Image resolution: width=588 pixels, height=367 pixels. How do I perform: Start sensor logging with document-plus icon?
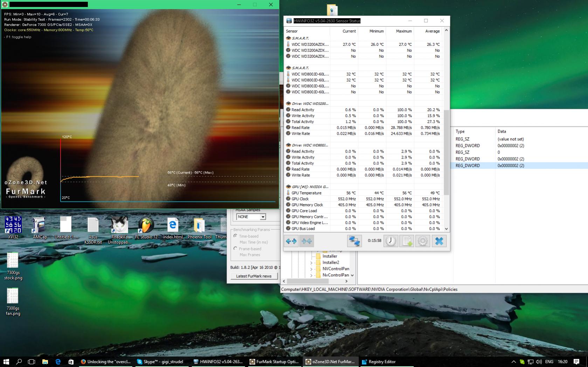pos(407,241)
